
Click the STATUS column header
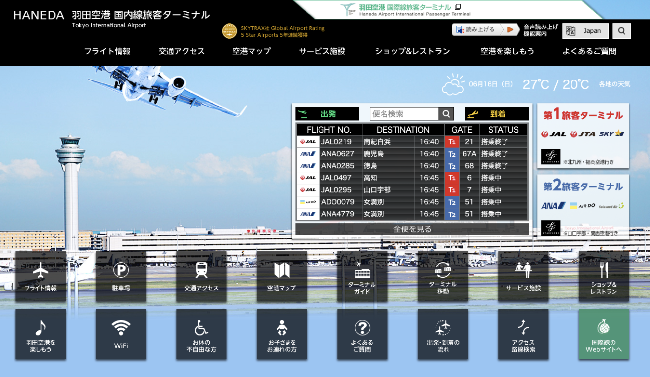(x=503, y=130)
